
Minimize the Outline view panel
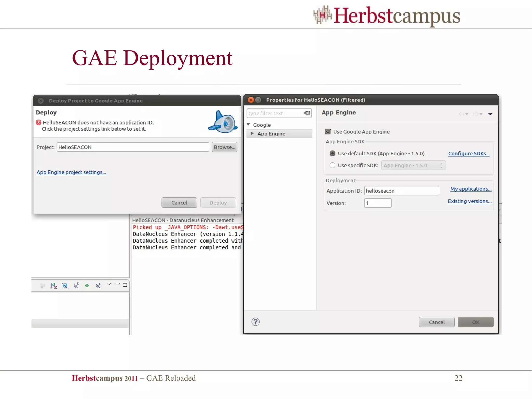(x=118, y=284)
